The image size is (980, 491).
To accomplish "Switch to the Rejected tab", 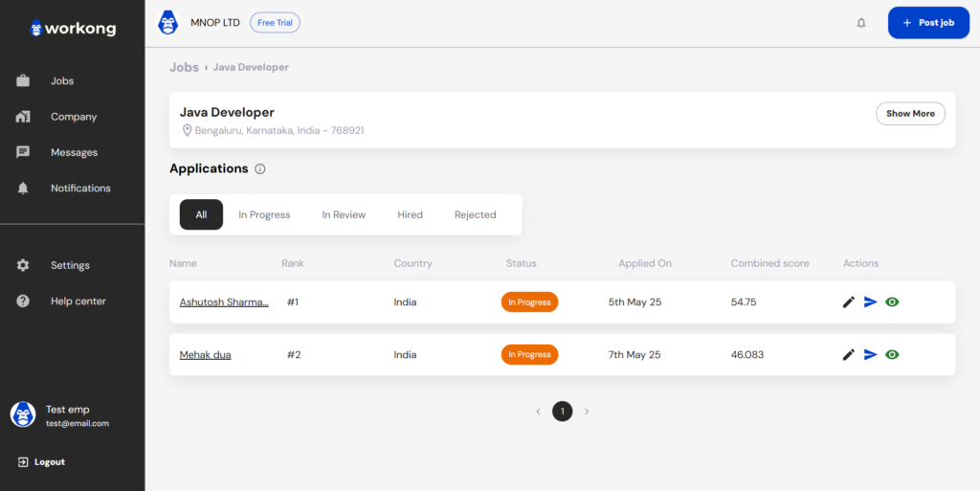I will coord(476,215).
